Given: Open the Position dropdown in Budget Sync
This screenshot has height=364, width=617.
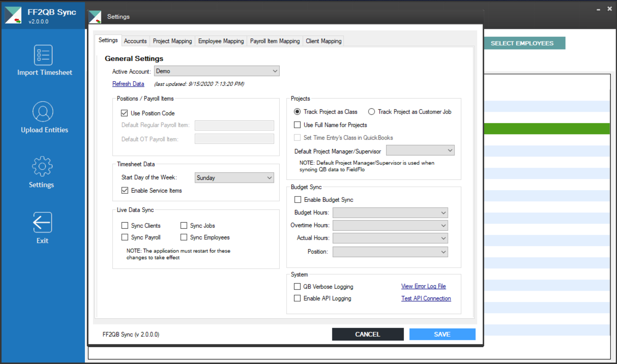Looking at the screenshot, I should pos(390,252).
